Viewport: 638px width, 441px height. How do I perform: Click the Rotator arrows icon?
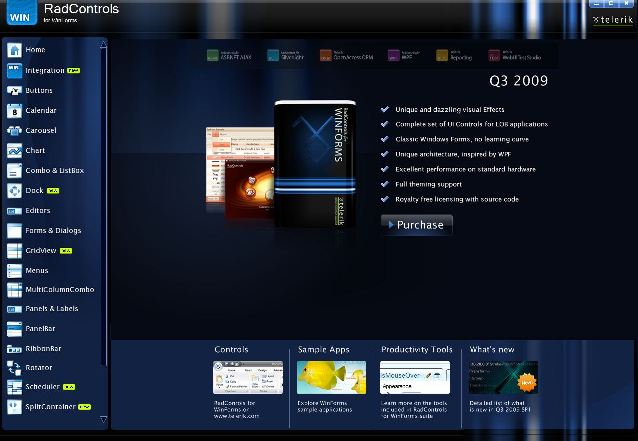tap(14, 368)
